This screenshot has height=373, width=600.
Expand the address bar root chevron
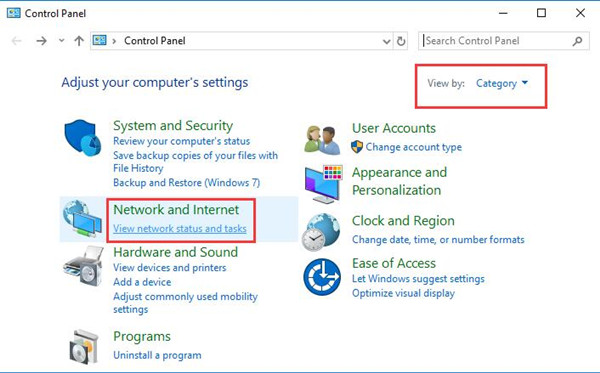(114, 41)
